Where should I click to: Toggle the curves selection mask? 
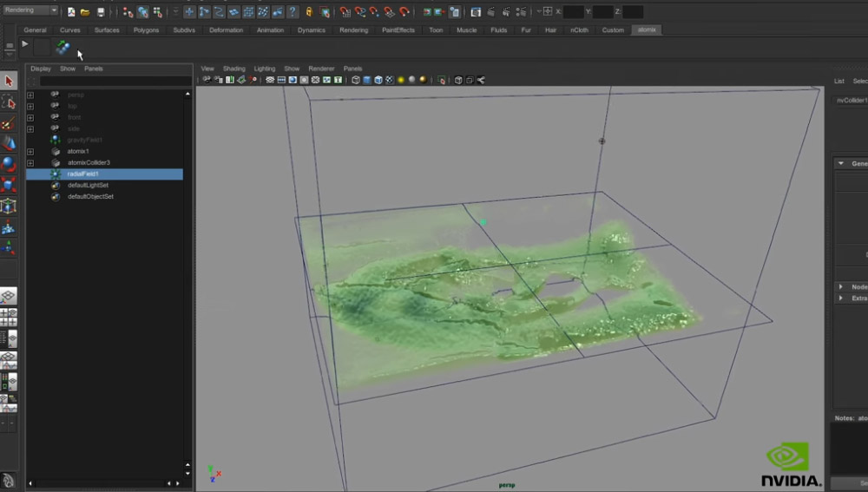tap(219, 11)
